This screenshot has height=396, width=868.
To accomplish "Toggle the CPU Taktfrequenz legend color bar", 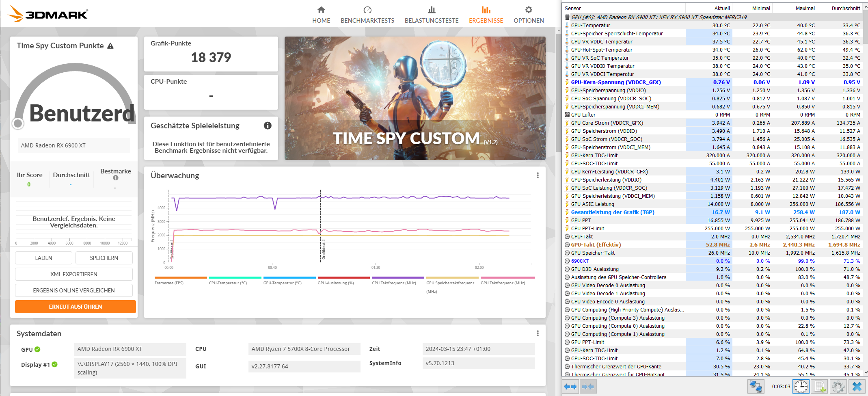I will point(398,278).
